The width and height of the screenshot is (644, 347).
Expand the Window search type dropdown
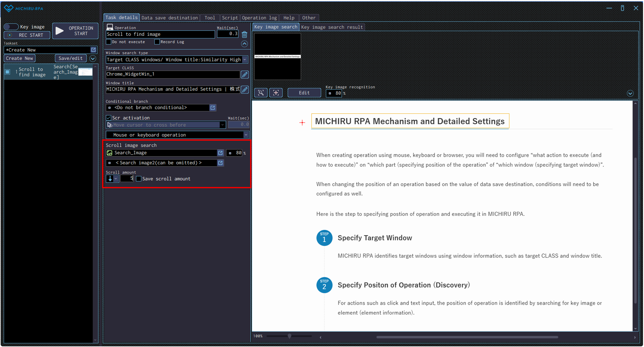coord(245,60)
